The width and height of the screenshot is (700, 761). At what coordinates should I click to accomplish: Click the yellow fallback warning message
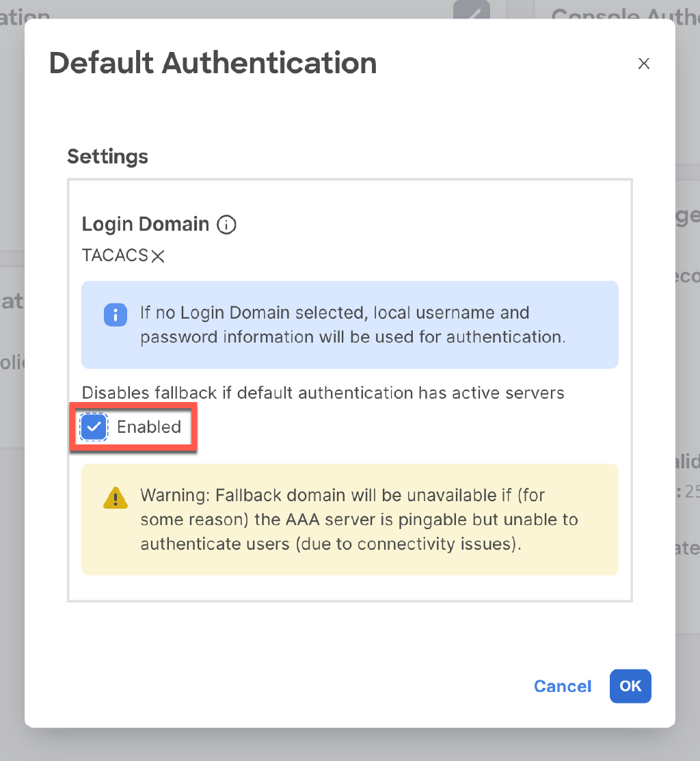click(x=350, y=520)
